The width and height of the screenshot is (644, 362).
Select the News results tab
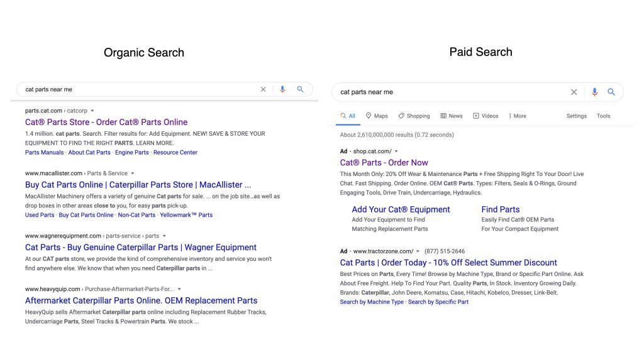pos(452,116)
